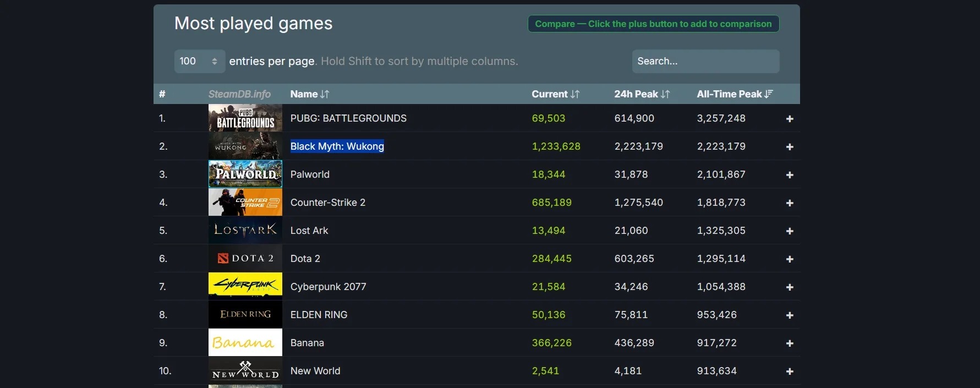980x388 pixels.
Task: Open the Cyberpunk 2077 yellow thumbnail
Action: click(x=245, y=286)
